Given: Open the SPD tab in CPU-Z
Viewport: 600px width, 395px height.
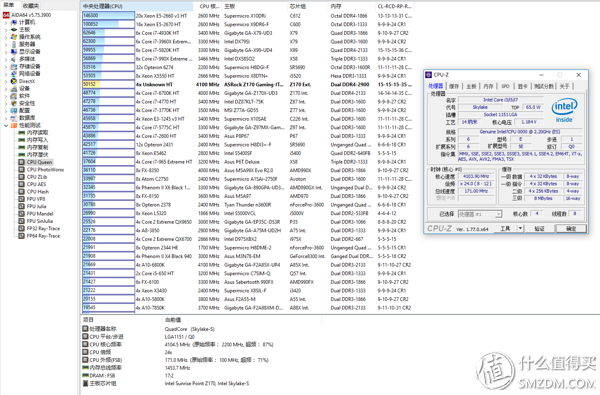Looking at the screenshot, I should click(x=505, y=86).
